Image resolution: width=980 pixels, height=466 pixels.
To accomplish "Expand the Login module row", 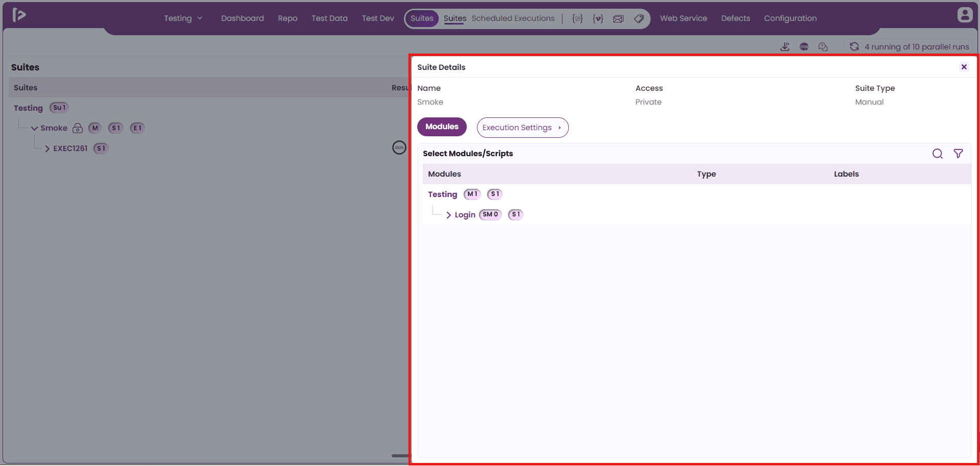I will point(448,215).
